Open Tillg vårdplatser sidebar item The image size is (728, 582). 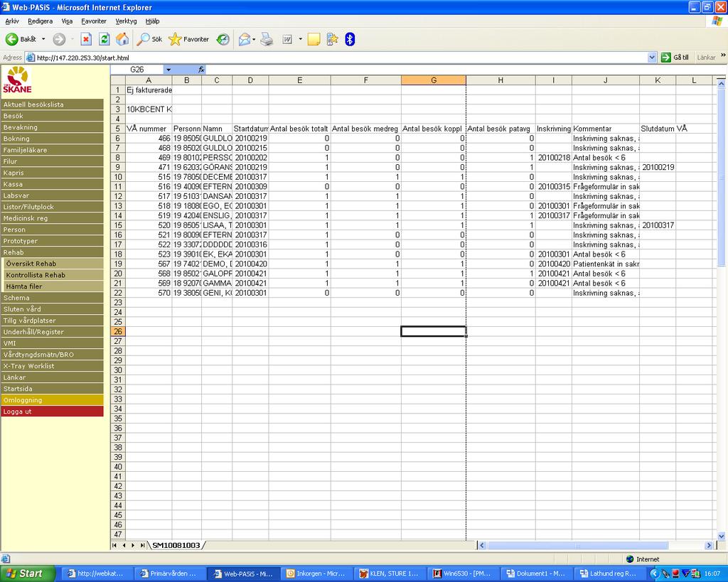coord(52,320)
